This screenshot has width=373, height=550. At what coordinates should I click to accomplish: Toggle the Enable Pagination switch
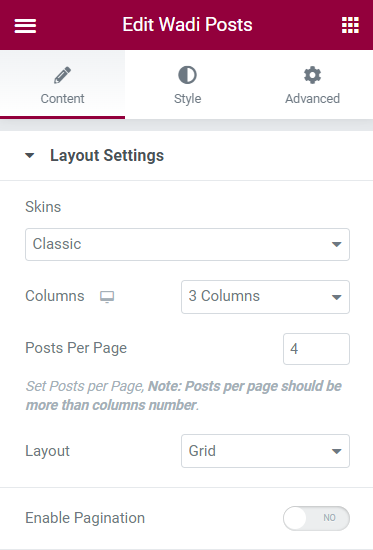click(x=316, y=518)
